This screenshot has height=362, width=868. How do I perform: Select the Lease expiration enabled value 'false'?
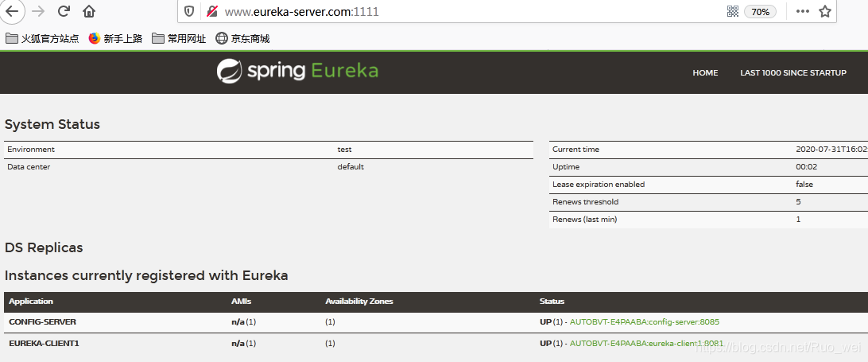coord(804,184)
